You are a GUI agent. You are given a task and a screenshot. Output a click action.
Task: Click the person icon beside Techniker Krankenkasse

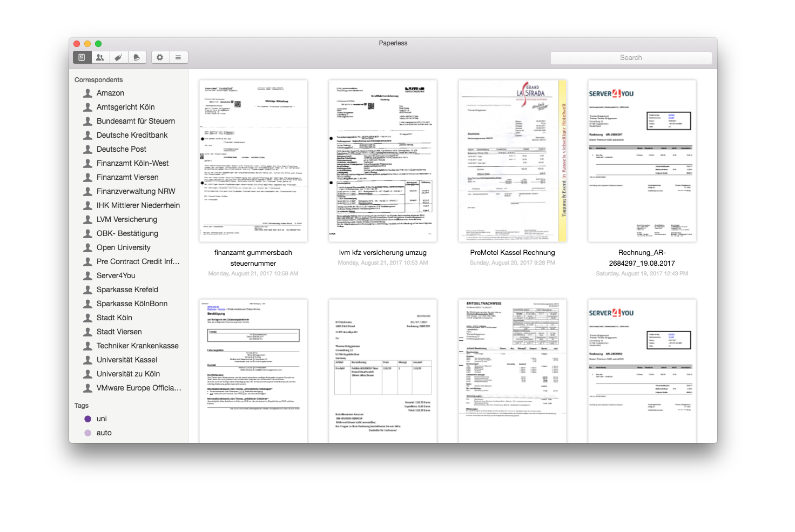coord(88,346)
